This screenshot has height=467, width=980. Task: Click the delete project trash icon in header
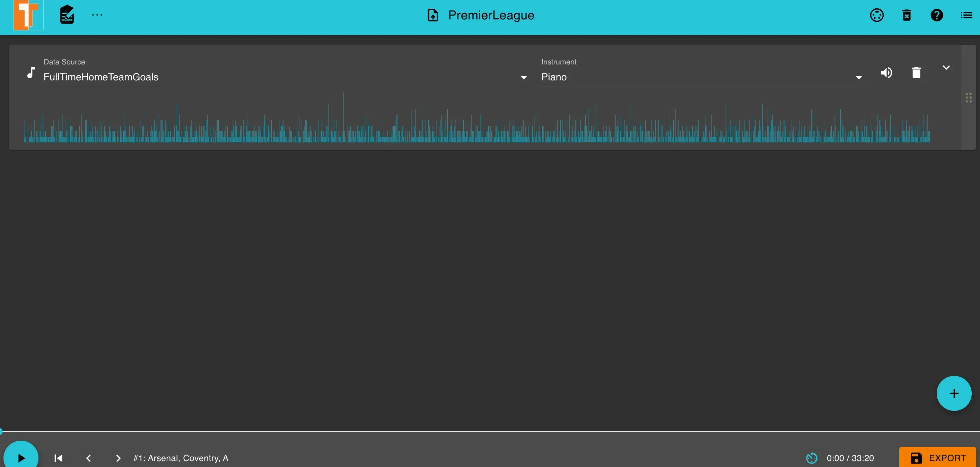coord(907,15)
